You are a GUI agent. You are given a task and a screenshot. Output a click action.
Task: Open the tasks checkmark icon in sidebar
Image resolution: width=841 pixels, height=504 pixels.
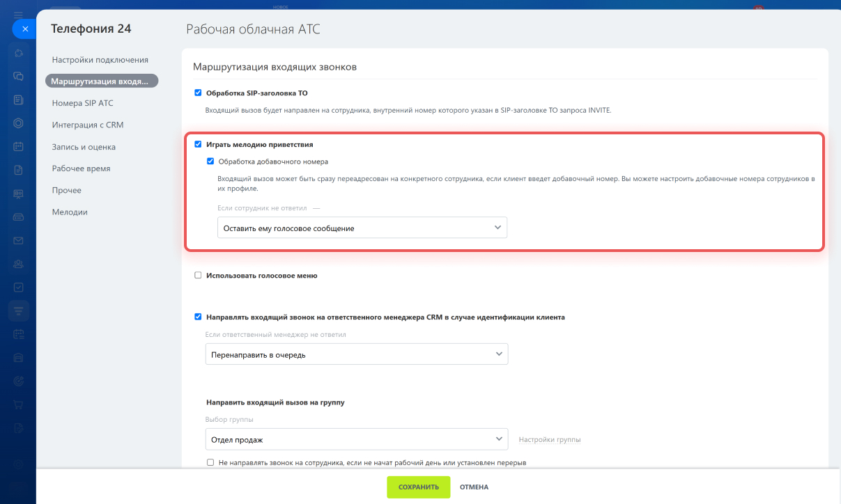(x=19, y=287)
